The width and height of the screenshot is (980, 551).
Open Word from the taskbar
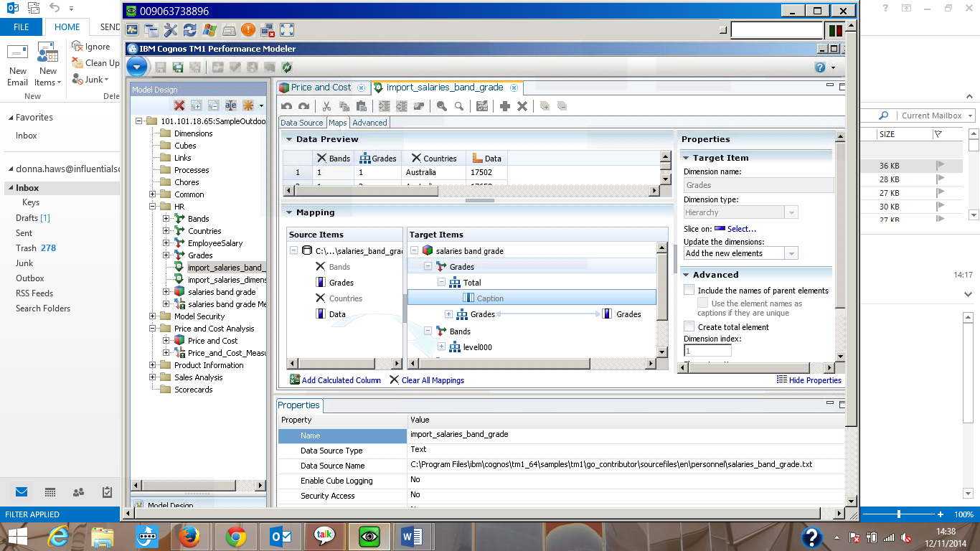pyautogui.click(x=413, y=536)
